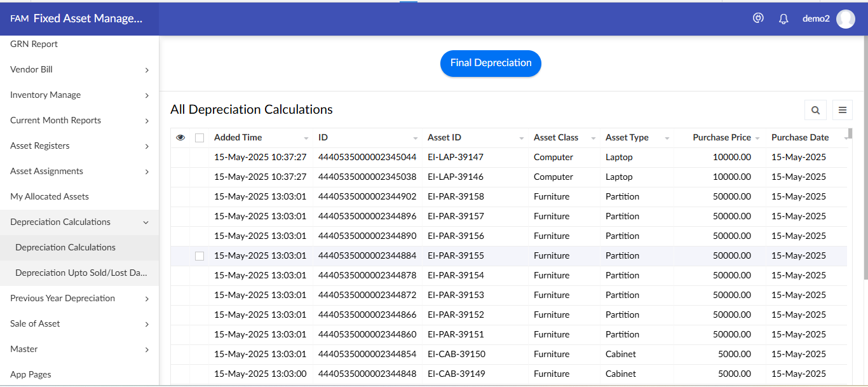This screenshot has height=387, width=868.
Task: Open the notifications bell
Action: click(x=783, y=19)
